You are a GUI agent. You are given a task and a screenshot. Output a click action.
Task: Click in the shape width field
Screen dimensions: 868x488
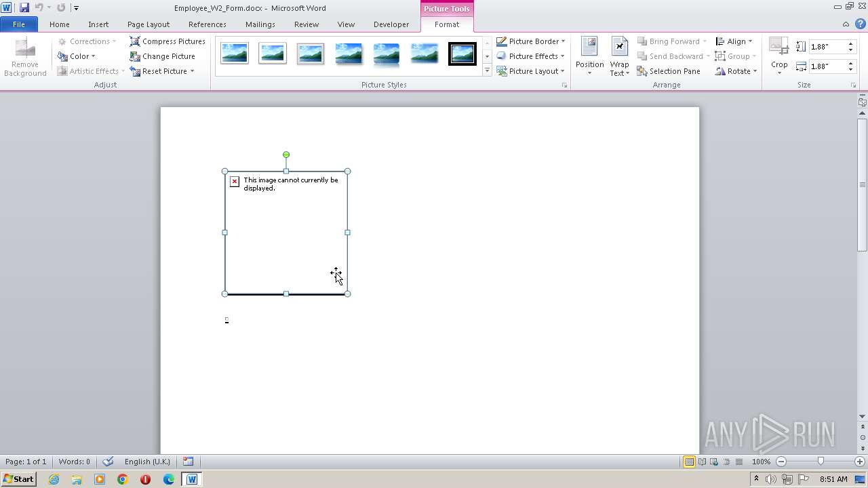(x=827, y=66)
